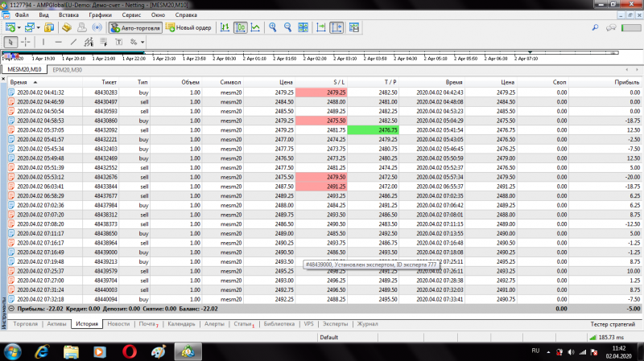
Task: Select the row with ticket 48432092
Action: point(324,130)
